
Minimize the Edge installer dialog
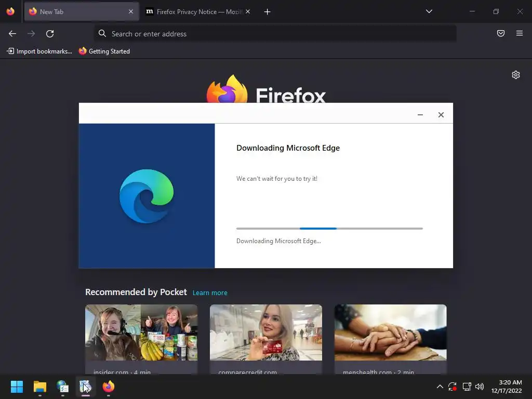(420, 115)
